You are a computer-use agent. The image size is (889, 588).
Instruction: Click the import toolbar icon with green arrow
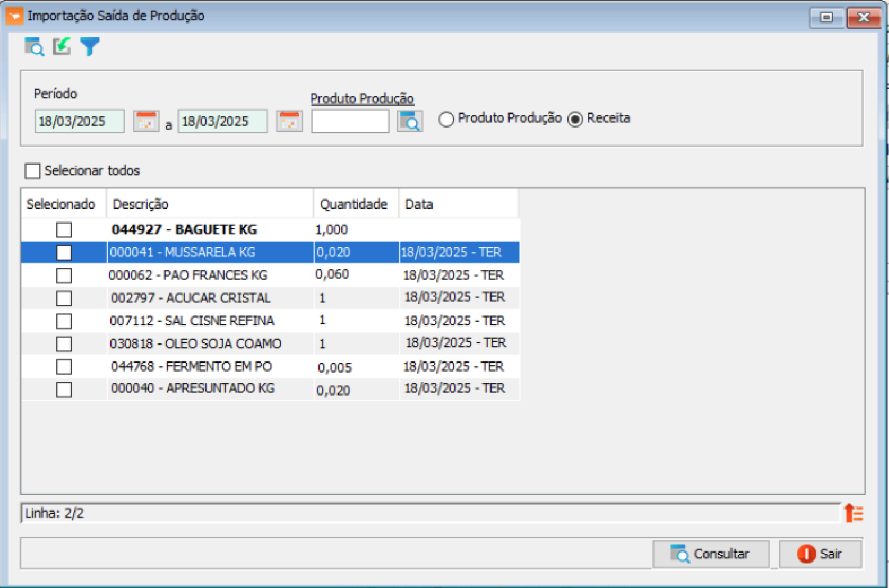coord(62,47)
